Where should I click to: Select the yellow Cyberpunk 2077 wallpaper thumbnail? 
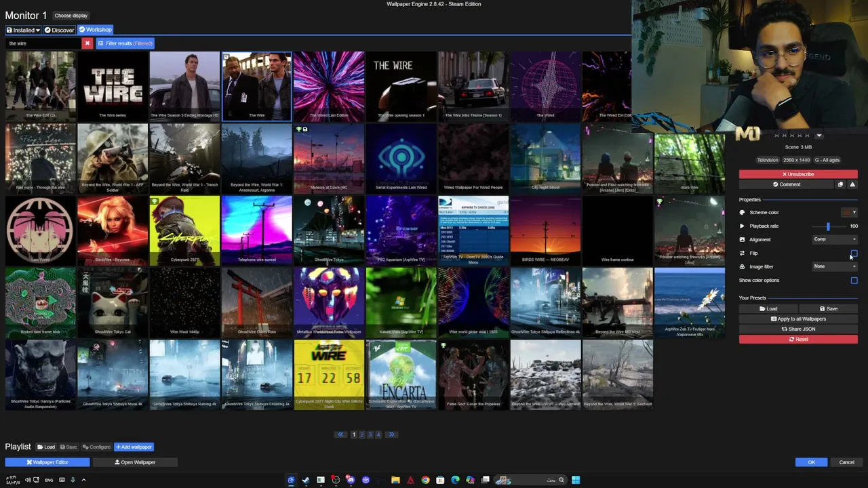click(x=184, y=230)
